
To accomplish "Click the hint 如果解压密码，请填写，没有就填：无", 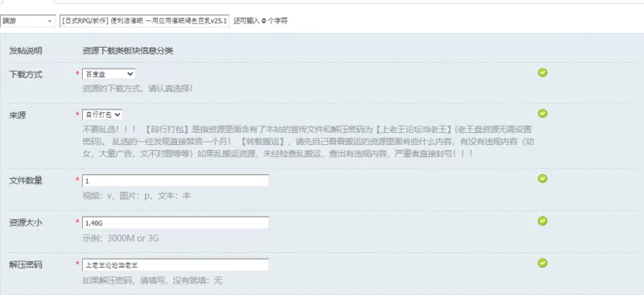I will coord(152,280).
